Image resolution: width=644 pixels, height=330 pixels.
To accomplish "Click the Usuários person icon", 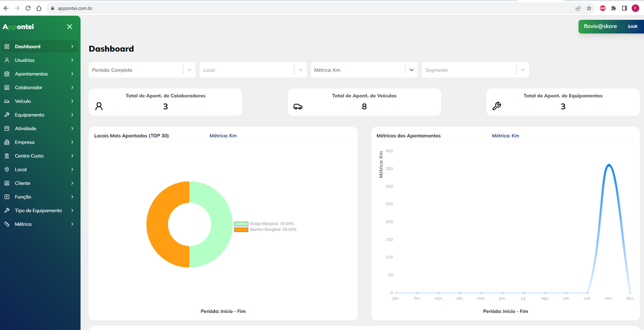I will [x=7, y=60].
